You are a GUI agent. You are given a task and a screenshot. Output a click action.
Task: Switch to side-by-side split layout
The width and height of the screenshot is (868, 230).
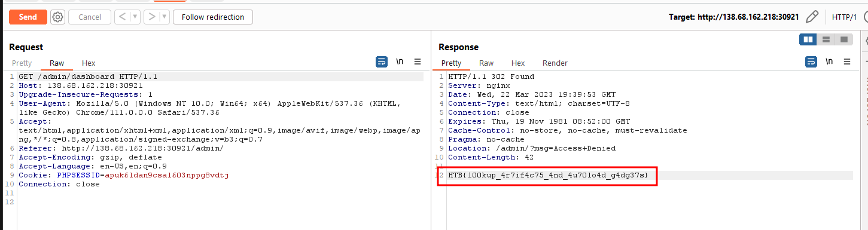pos(808,39)
